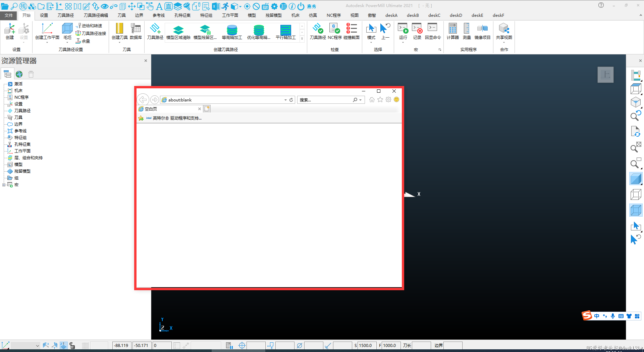Viewport: 644px width, 352px height.
Task: Expand the 宏 tree node
Action: tap(4, 185)
